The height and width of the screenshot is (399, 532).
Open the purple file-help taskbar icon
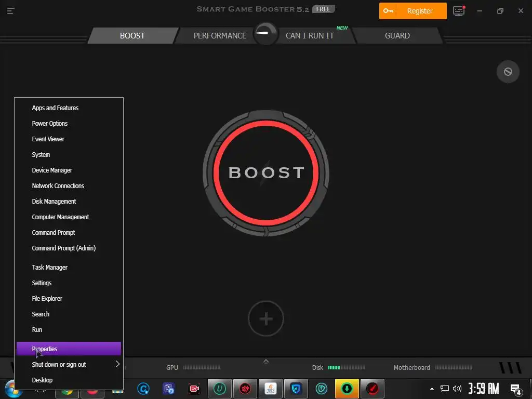[169, 389]
